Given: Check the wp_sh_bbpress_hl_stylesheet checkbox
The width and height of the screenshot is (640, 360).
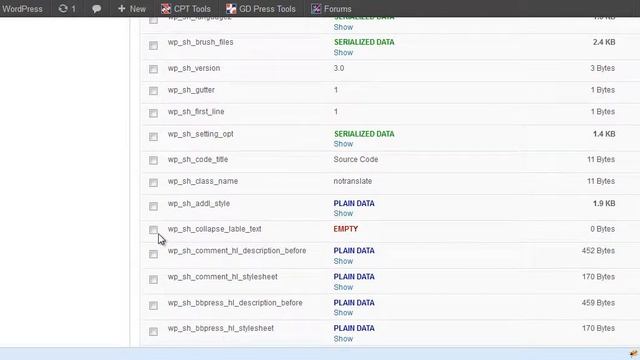Looking at the screenshot, I should pos(153,331).
